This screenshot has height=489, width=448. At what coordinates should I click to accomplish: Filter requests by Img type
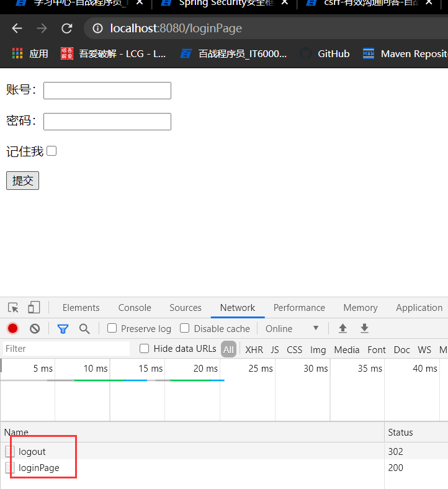(x=318, y=349)
